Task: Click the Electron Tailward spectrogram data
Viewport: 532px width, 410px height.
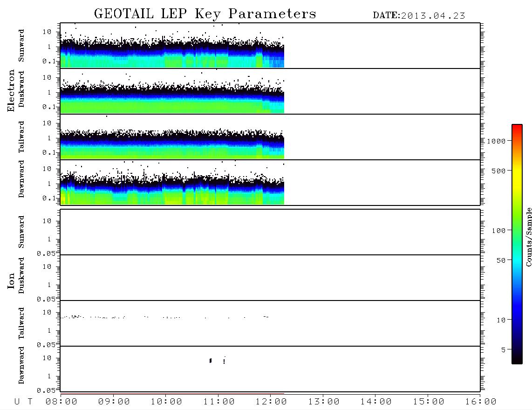Action: pos(172,144)
